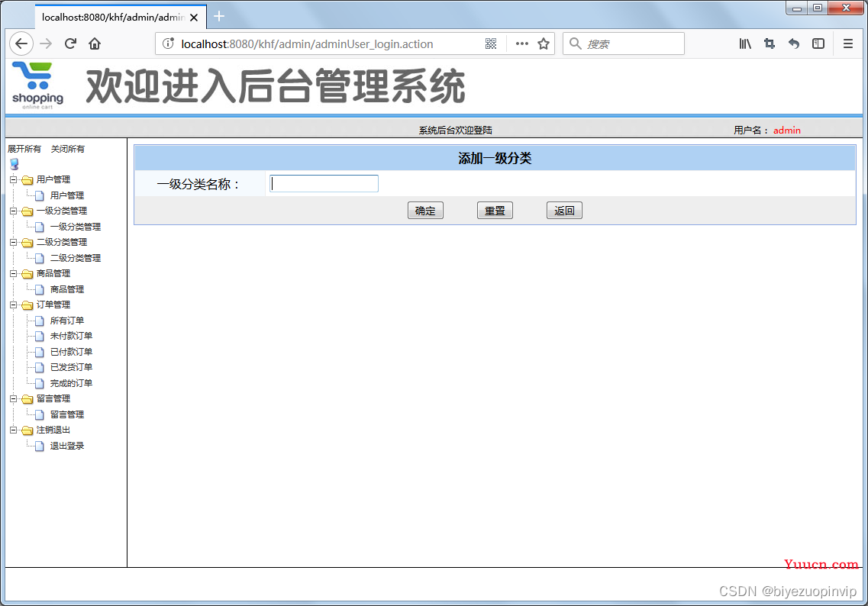Open the Library icon in toolbar
This screenshot has height=606, width=868.
pos(745,44)
